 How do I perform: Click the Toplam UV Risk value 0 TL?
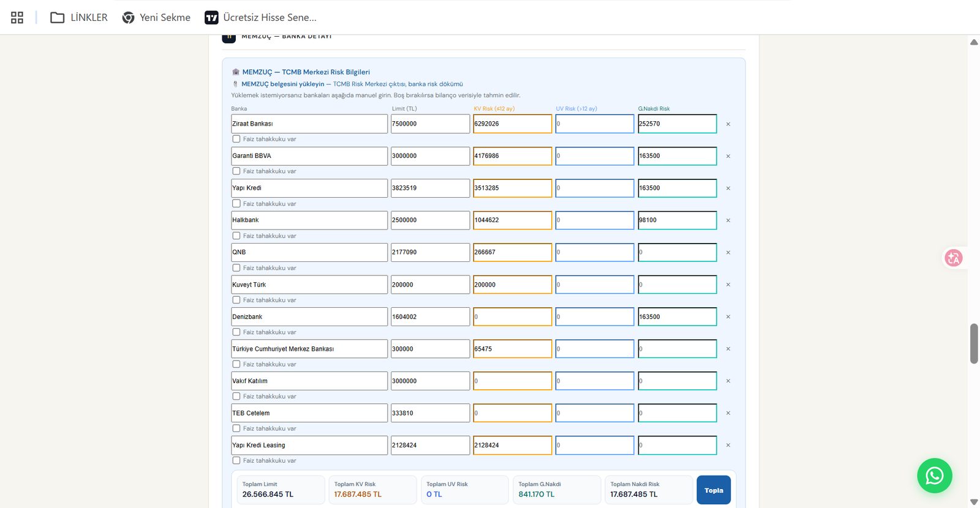click(x=434, y=495)
